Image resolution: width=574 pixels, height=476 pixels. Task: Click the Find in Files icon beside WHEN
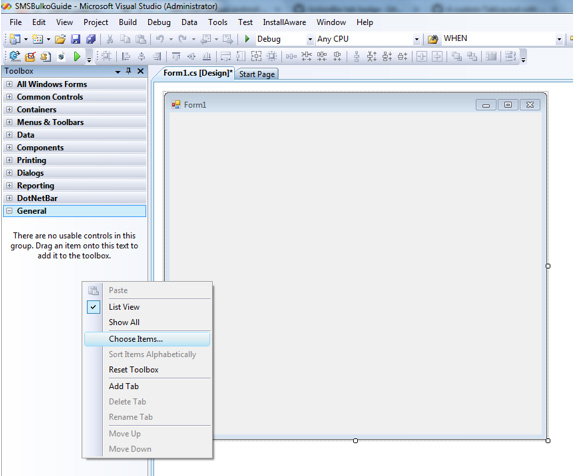click(x=433, y=39)
